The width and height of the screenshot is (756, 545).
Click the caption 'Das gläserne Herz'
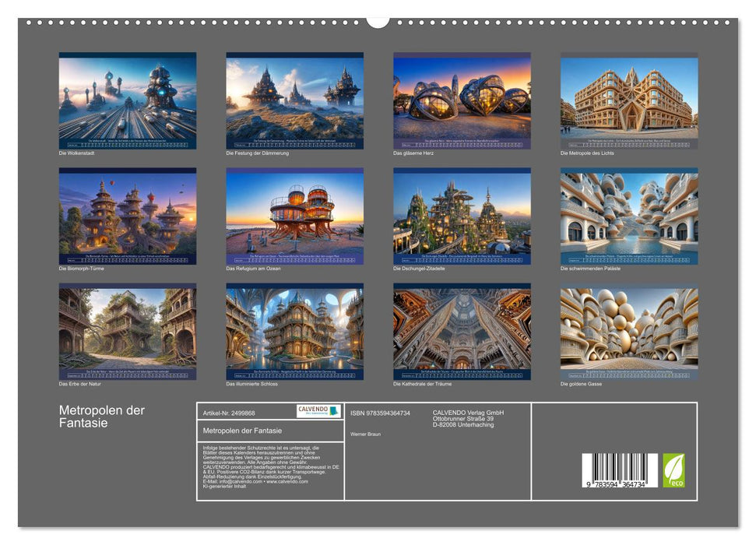(x=413, y=153)
